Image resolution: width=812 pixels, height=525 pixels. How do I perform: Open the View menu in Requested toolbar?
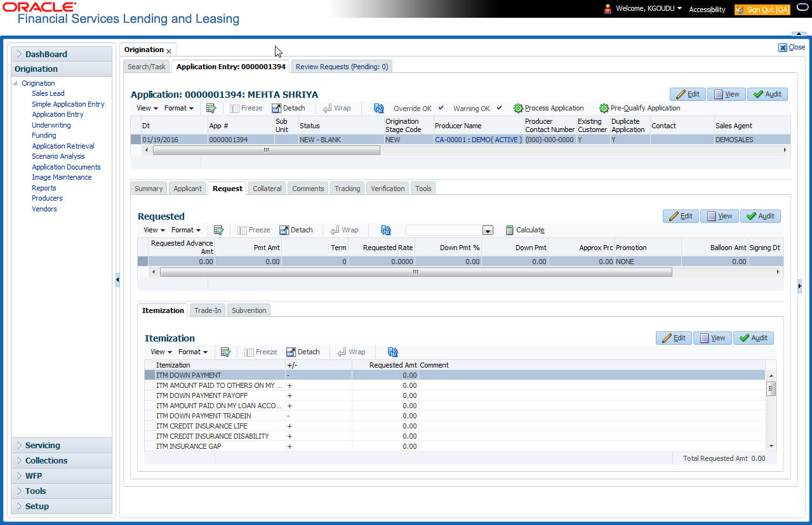point(154,230)
